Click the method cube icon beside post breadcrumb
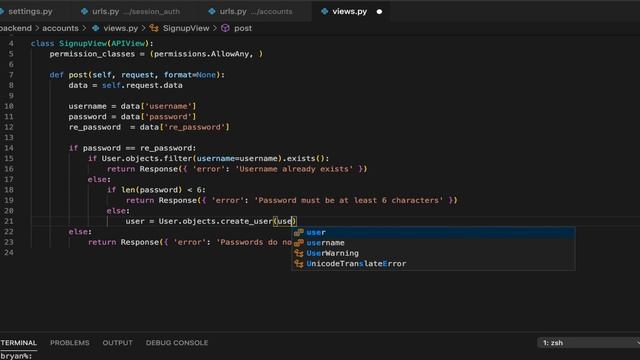 [x=225, y=28]
